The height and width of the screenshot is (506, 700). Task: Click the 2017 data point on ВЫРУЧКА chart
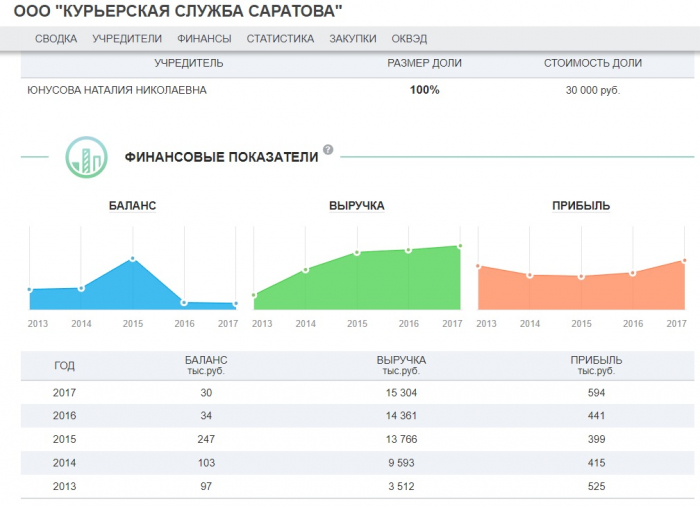[x=460, y=246]
